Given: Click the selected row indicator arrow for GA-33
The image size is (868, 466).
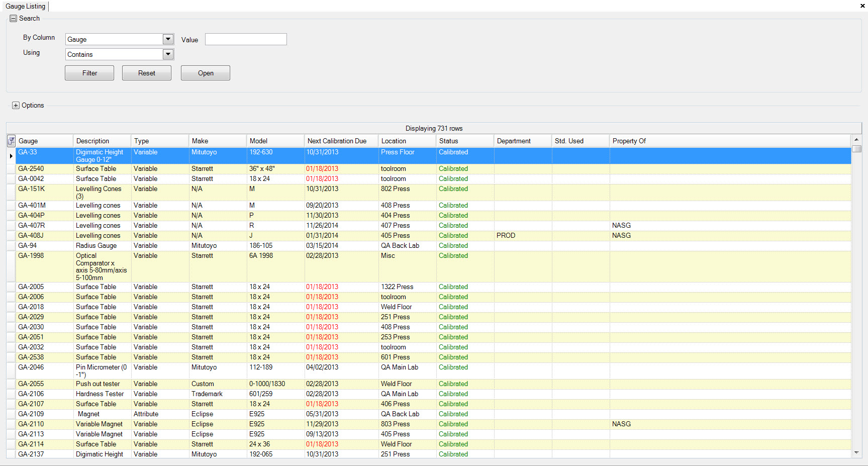Looking at the screenshot, I should coord(11,156).
